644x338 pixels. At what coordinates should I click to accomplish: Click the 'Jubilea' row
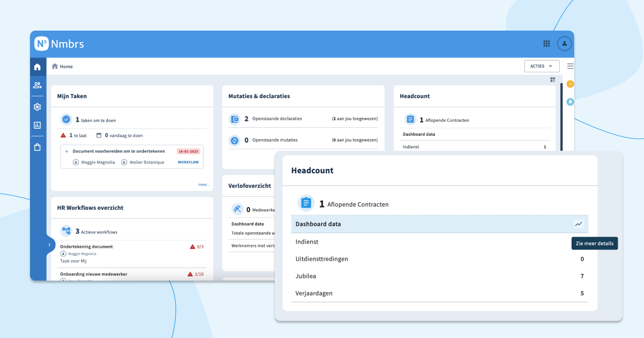click(440, 276)
